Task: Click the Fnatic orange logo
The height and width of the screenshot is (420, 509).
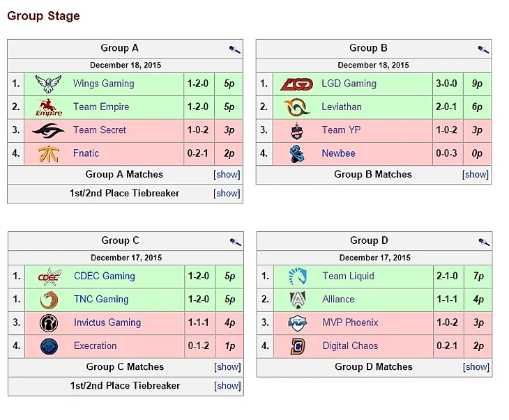Action: click(x=48, y=153)
